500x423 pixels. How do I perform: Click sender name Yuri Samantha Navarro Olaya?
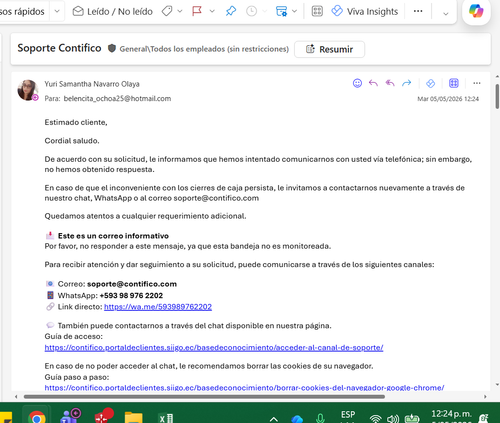(92, 84)
